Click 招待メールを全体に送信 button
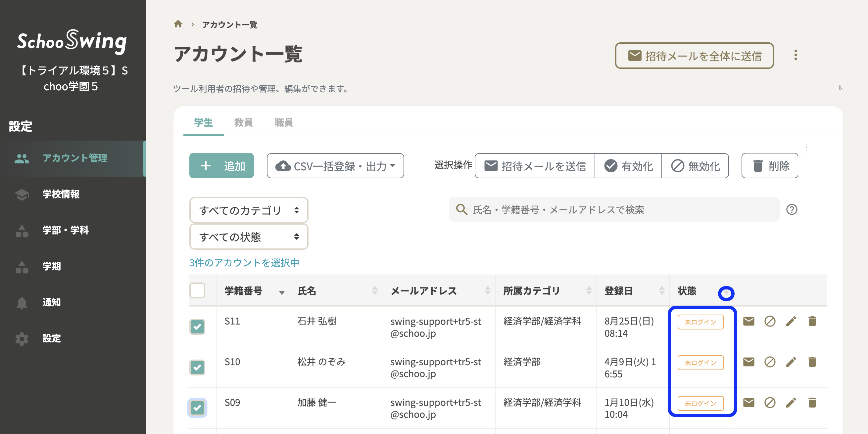Viewport: 868px width, 434px height. pyautogui.click(x=694, y=56)
